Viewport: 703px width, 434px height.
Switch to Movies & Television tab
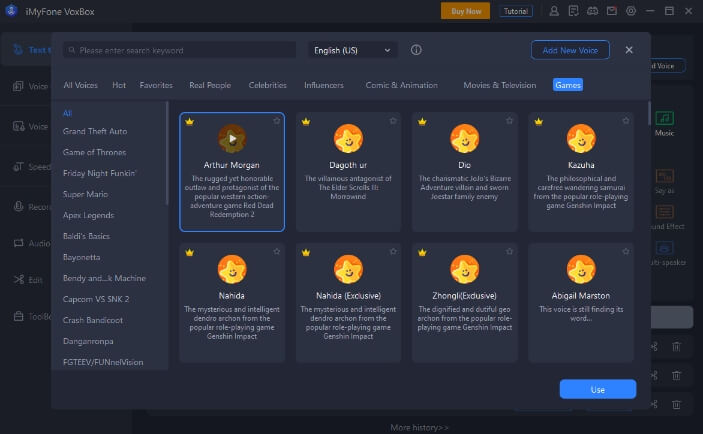[499, 85]
